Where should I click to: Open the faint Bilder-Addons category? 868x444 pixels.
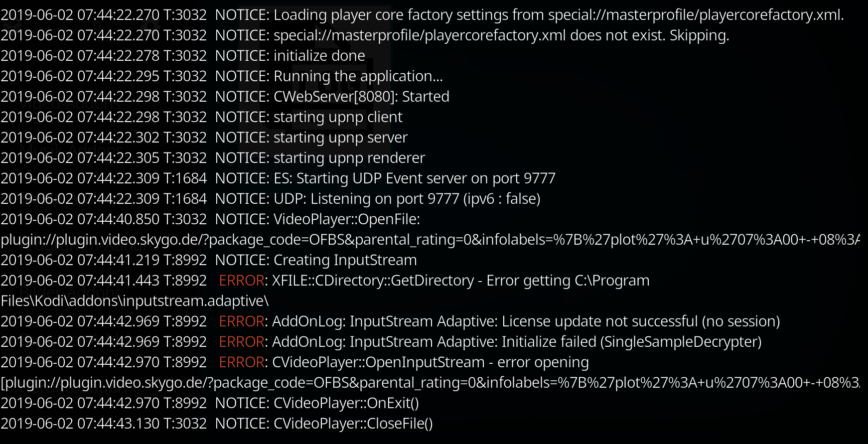[x=70, y=292]
